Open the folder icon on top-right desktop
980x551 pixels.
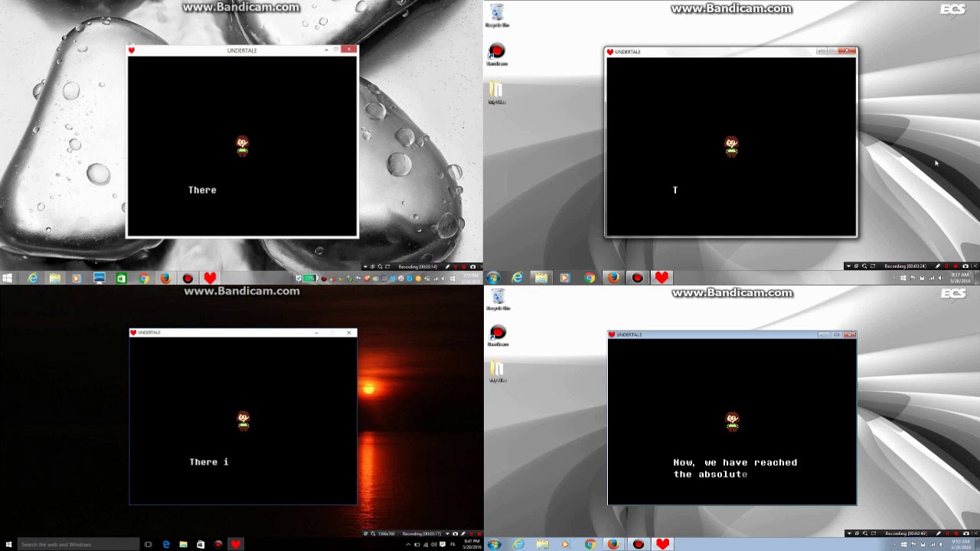coord(497,92)
